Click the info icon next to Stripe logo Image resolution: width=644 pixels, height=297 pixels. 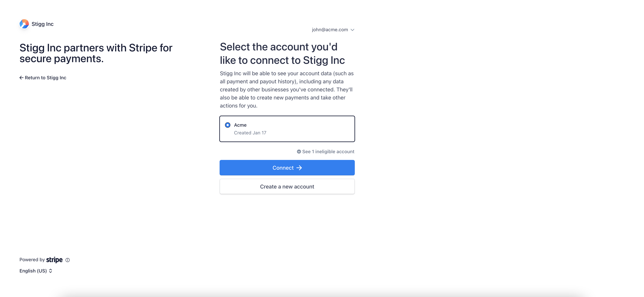pyautogui.click(x=67, y=260)
